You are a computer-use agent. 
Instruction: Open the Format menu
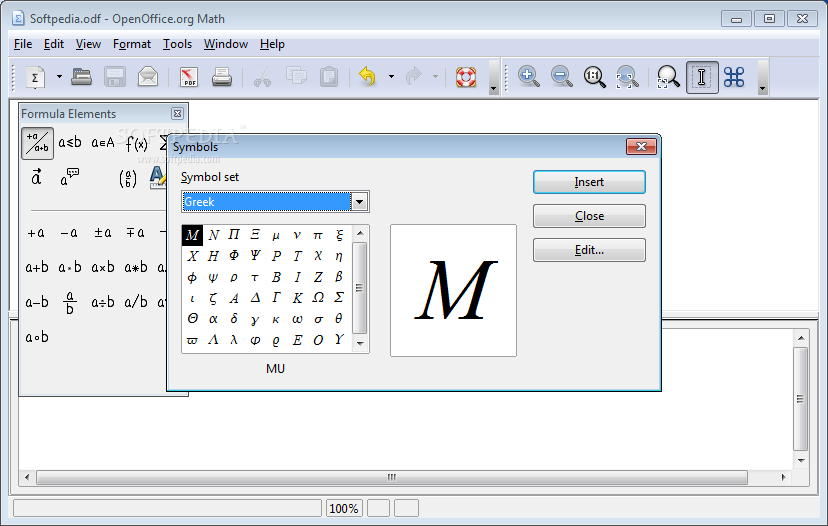(x=131, y=44)
